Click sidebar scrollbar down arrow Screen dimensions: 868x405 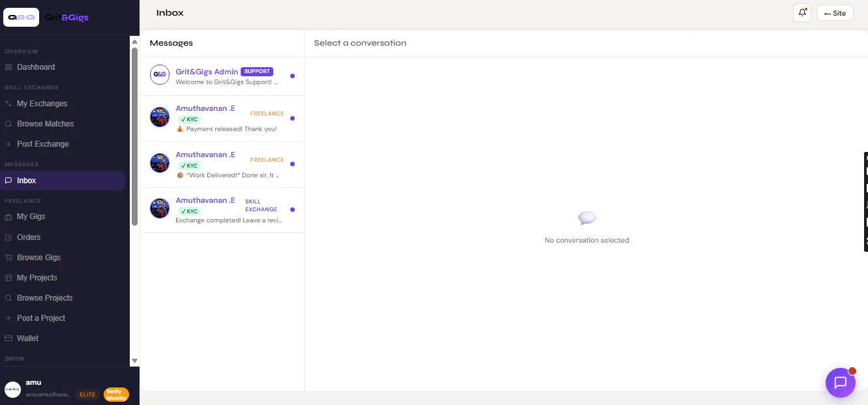(x=135, y=361)
